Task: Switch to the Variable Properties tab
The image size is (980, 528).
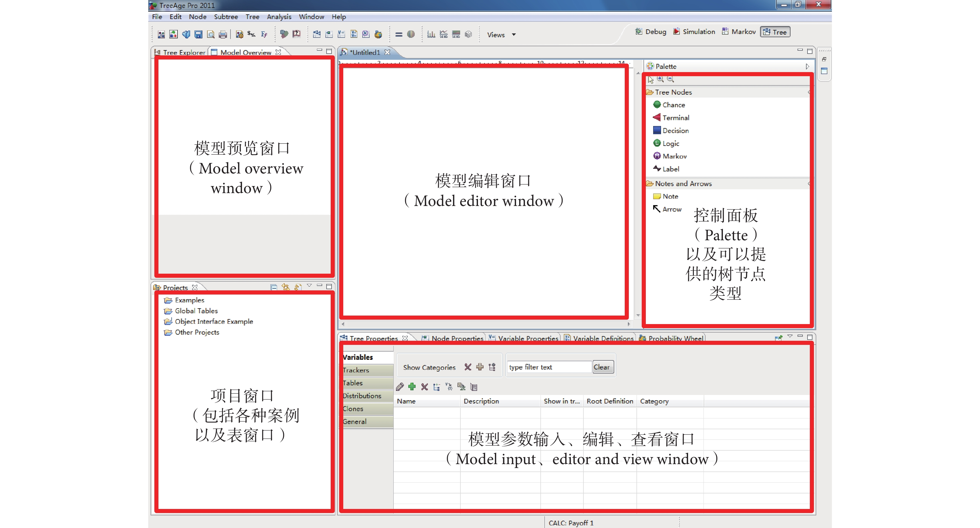Action: coord(524,338)
